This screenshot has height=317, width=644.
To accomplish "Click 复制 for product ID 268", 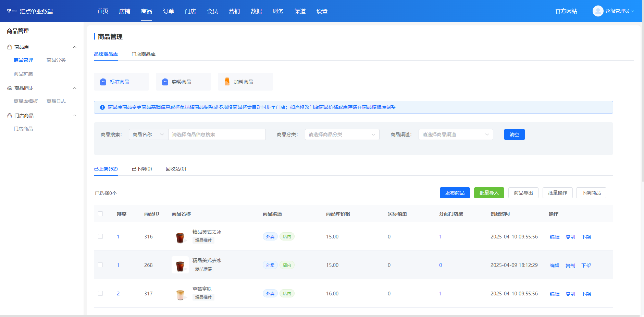I will (570, 266).
